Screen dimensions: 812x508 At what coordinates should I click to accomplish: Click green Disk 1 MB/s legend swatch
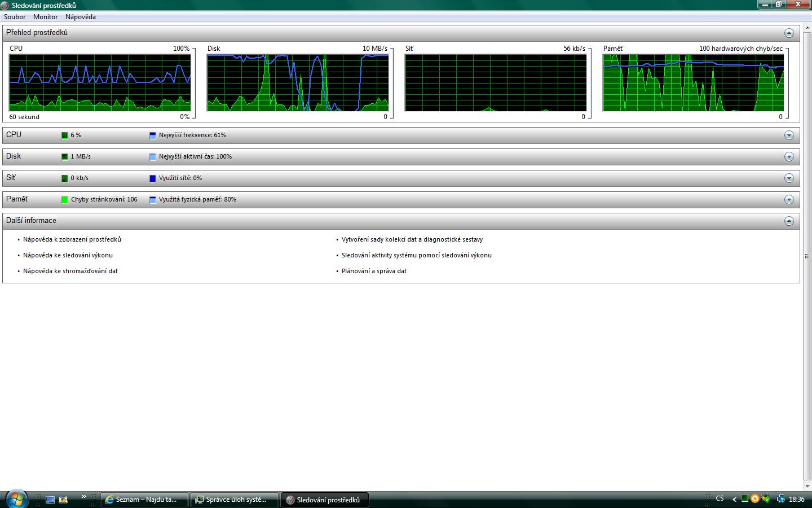[65, 157]
